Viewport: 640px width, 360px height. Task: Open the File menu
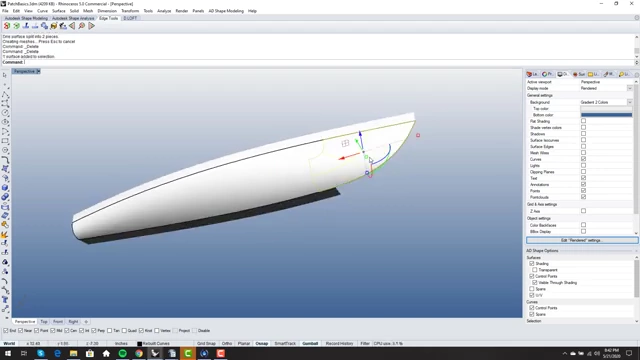tap(5, 11)
